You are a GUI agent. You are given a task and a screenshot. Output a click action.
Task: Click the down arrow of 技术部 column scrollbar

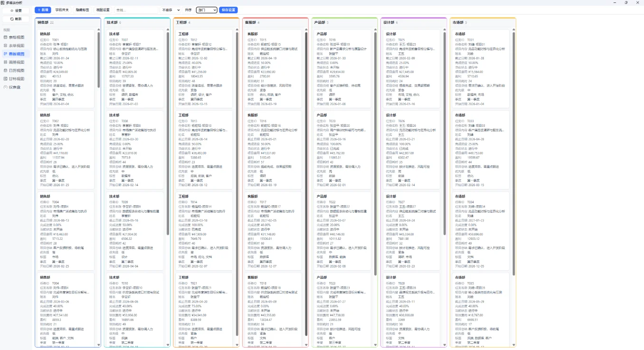(168, 345)
